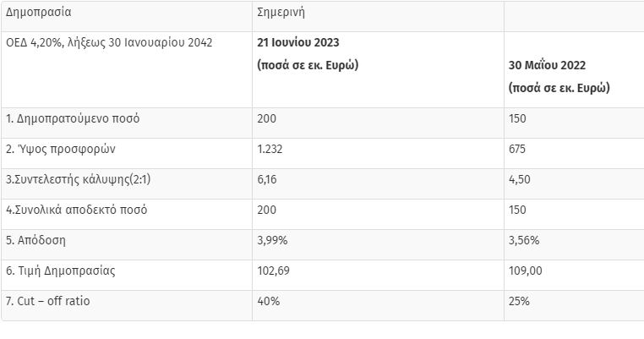Select ΟΕΔ 4,20% λήξεως 2042 cell

109,43
